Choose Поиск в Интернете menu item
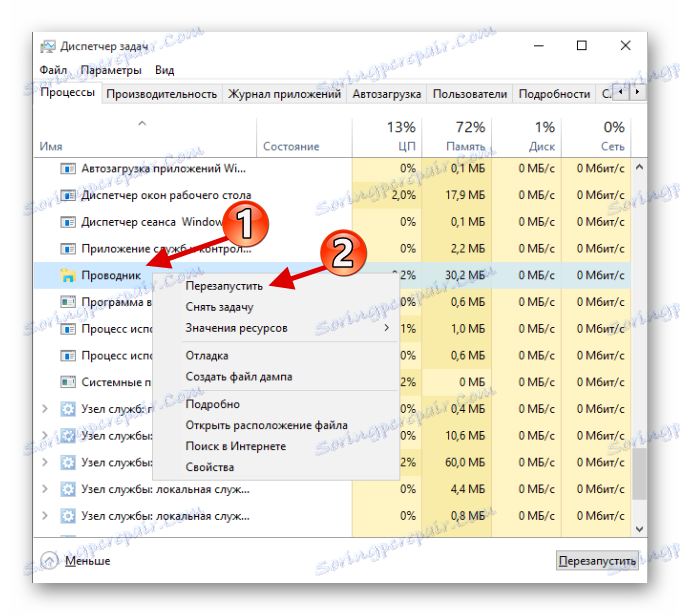 (235, 446)
